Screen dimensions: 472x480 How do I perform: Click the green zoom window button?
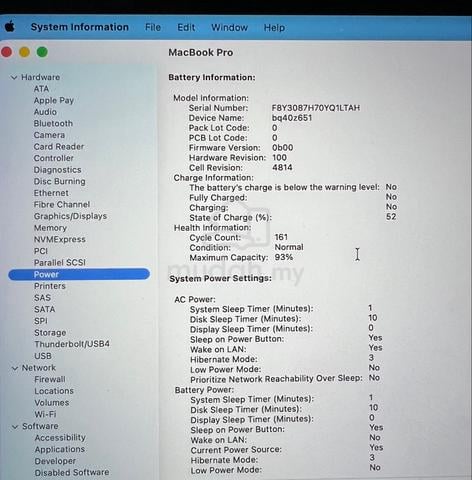click(42, 52)
